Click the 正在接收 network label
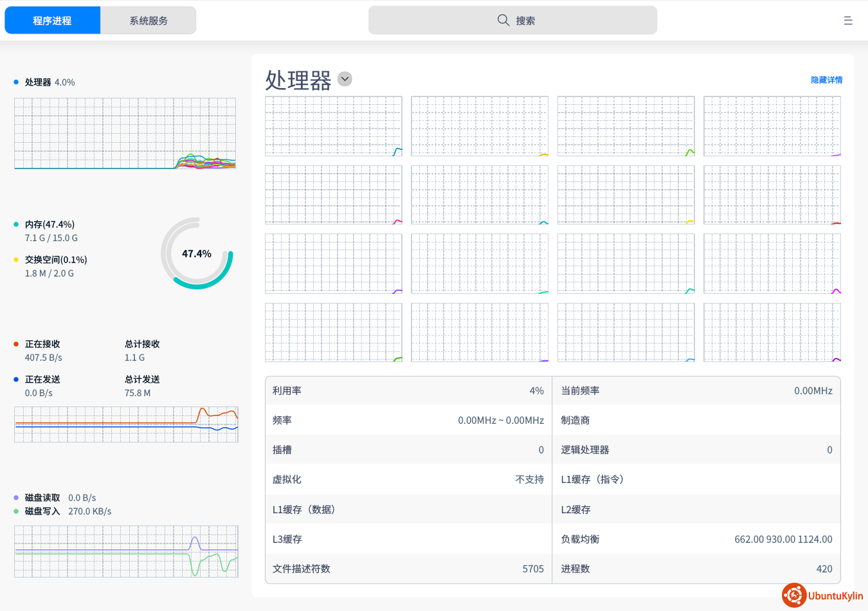This screenshot has width=868, height=611. 42,344
